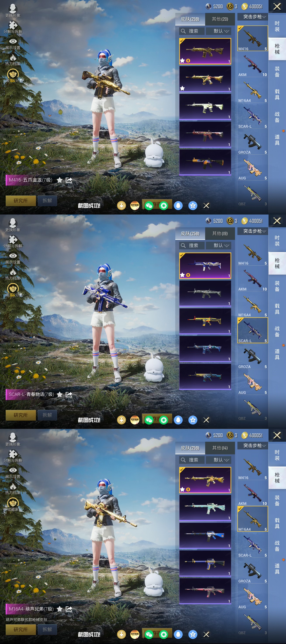Click 研究所 button on M416-五爪金龙 screen

click(x=21, y=201)
